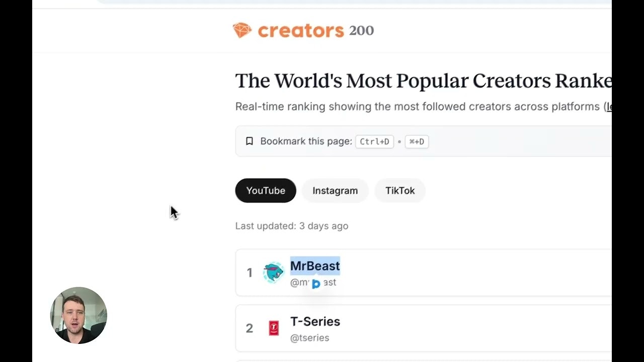Switch to the Instagram tab
This screenshot has height=362, width=644.
tap(335, 191)
